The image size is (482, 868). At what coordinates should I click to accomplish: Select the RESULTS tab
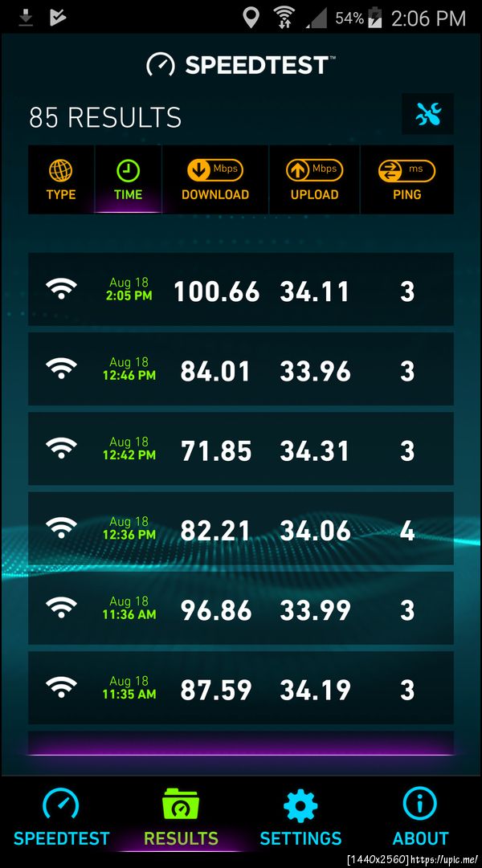pyautogui.click(x=181, y=817)
